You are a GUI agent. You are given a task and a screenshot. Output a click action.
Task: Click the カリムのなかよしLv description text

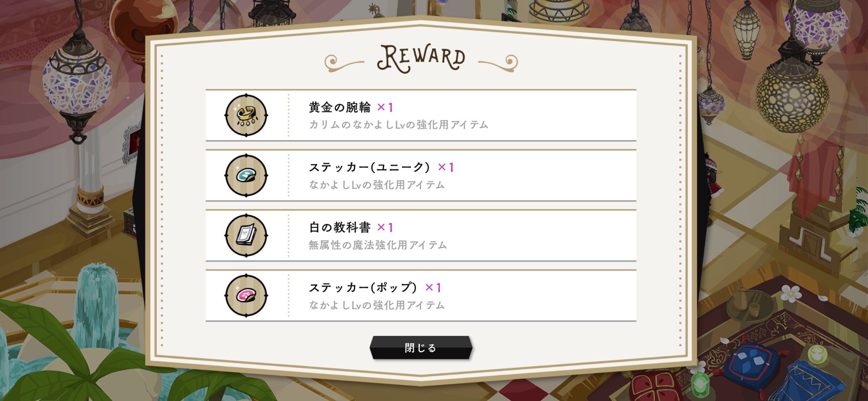pyautogui.click(x=398, y=125)
